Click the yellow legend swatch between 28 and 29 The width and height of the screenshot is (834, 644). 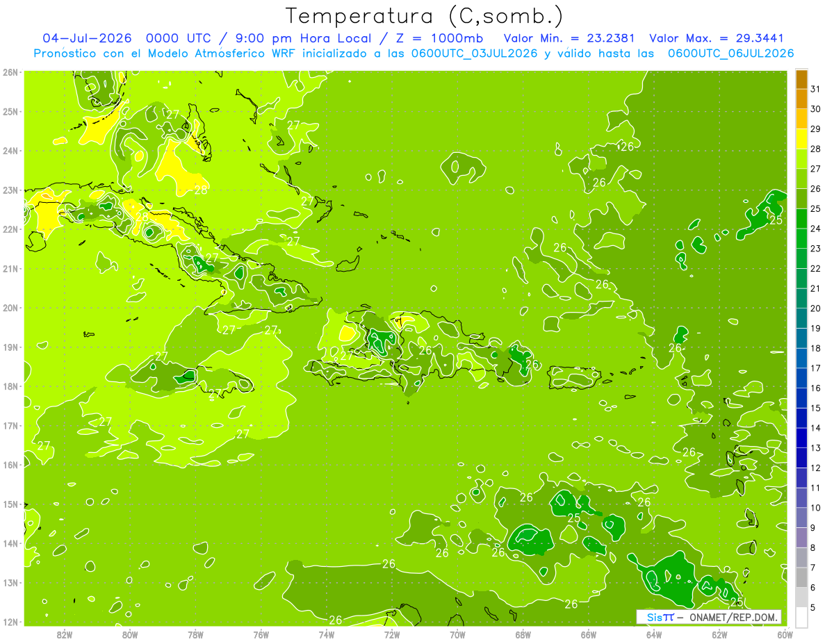[x=802, y=138]
